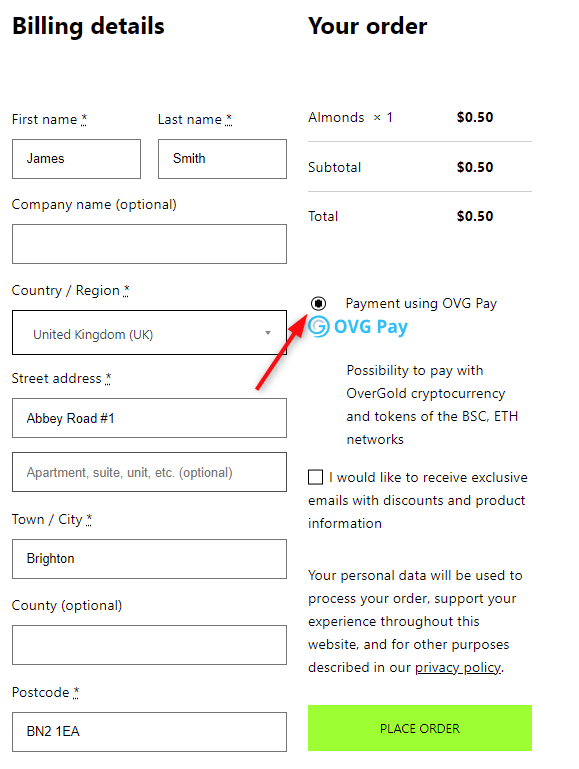Click the empty Company name field
This screenshot has height=769, width=579.
pos(150,244)
